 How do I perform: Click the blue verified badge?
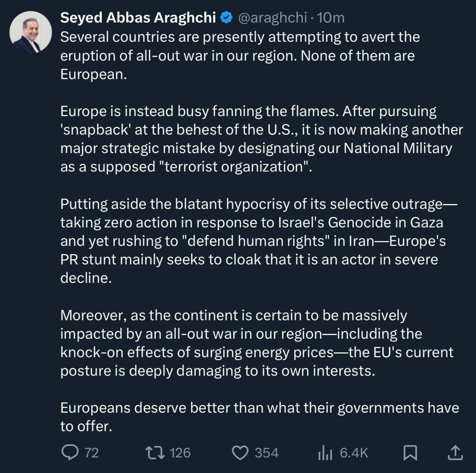tap(226, 17)
